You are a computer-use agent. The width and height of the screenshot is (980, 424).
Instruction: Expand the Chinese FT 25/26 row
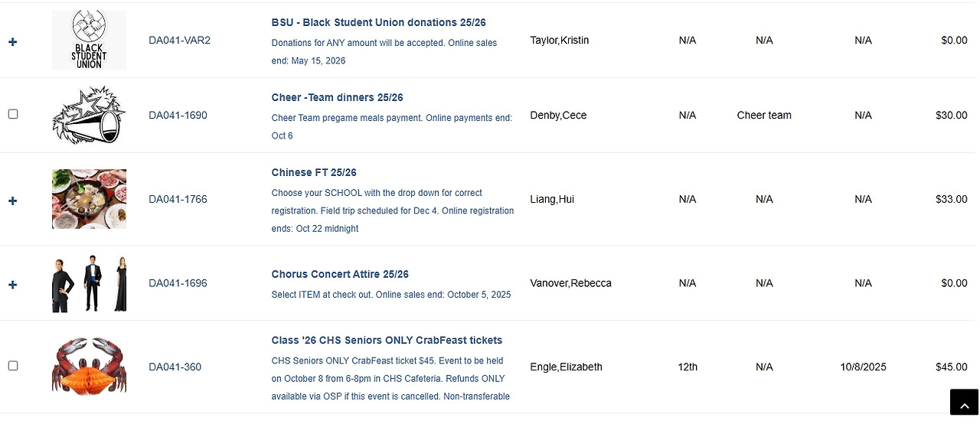[12, 201]
